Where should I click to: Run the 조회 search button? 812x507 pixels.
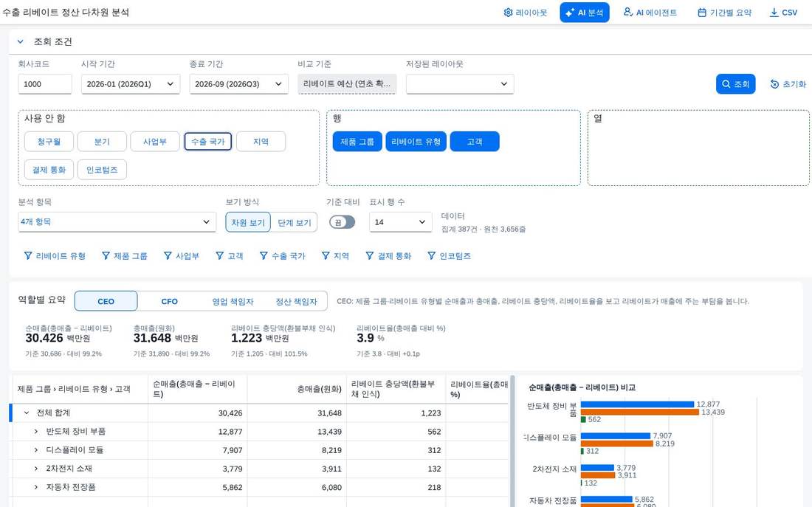(x=735, y=84)
